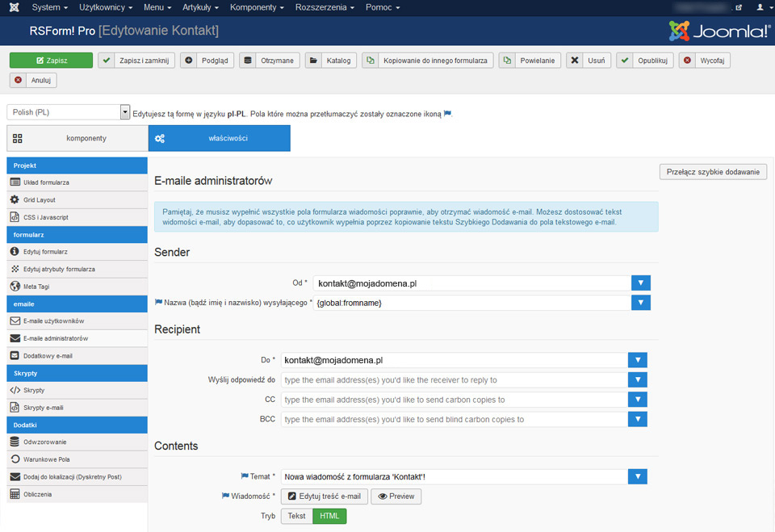Click the Edytuj atrybuty formularza icon
The image size is (775, 532).
[15, 269]
